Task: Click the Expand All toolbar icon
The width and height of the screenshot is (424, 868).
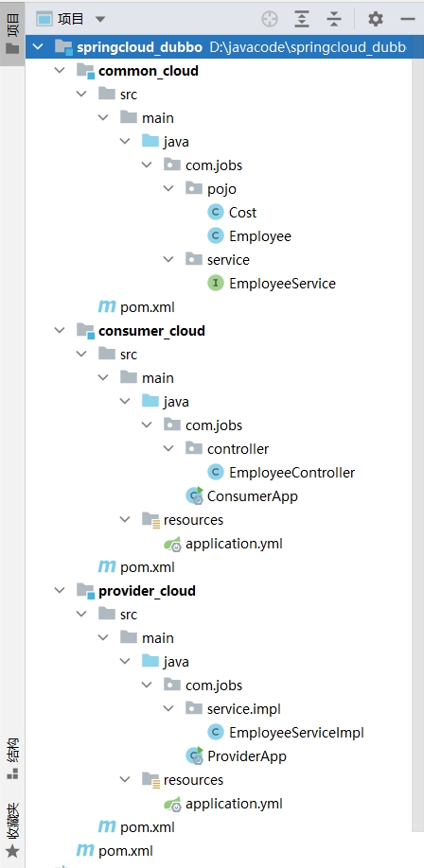Action: coord(302,19)
